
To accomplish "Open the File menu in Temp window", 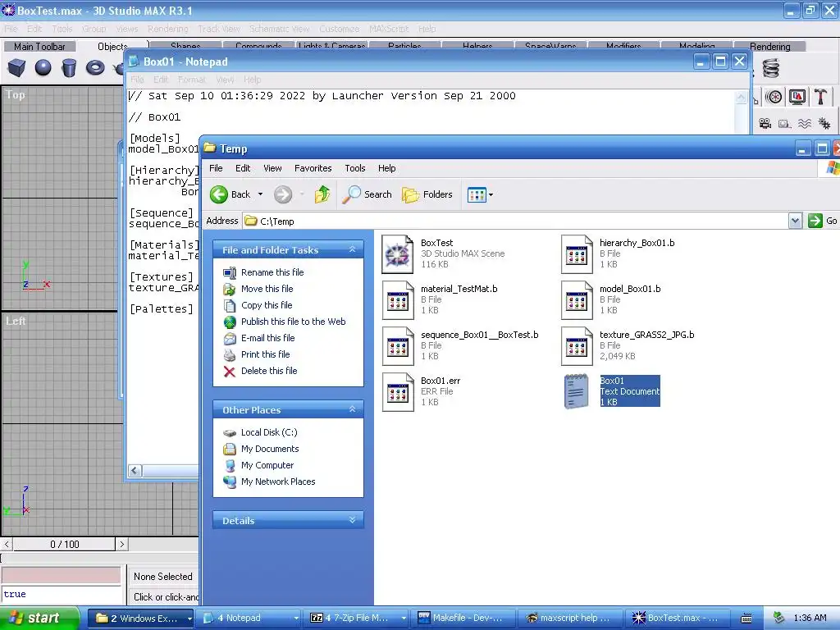I will point(216,168).
